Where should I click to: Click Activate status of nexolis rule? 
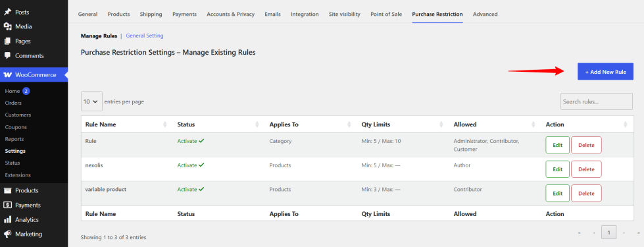click(x=191, y=165)
